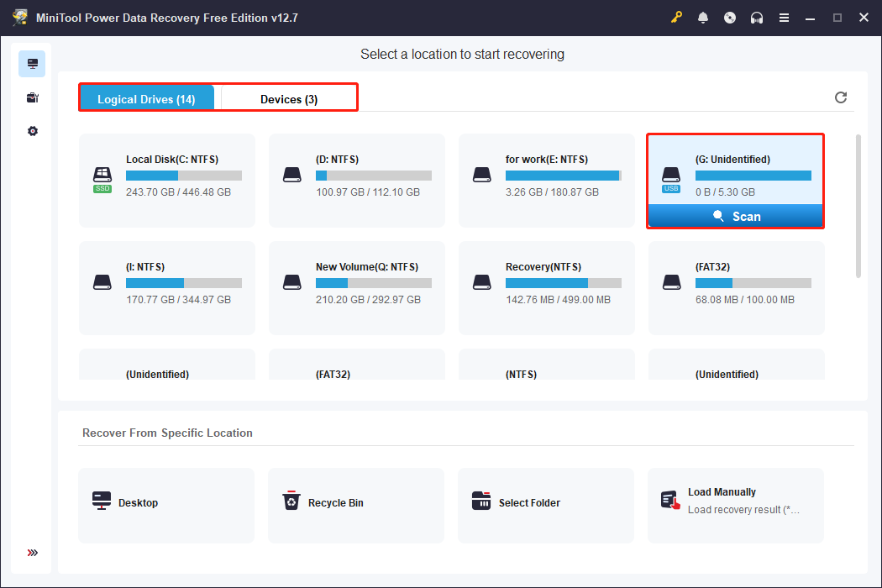Open Select Folder location option
This screenshot has height=588, width=882.
pyautogui.click(x=545, y=502)
